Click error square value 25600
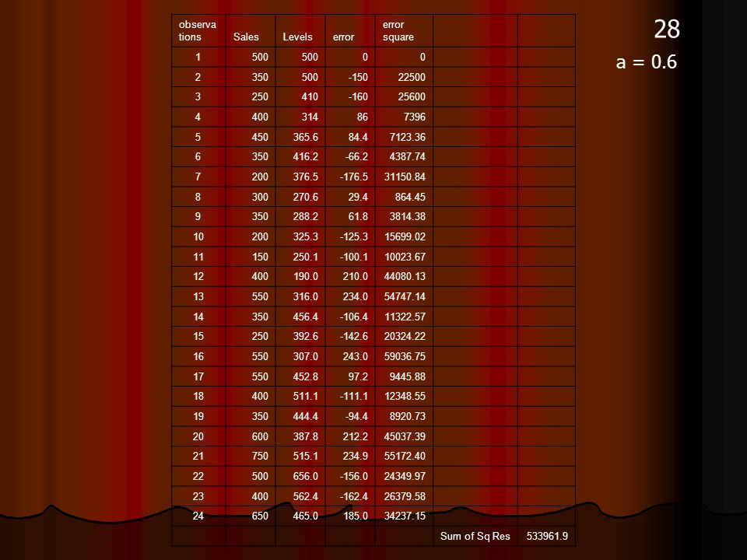747x560 pixels. pos(412,96)
